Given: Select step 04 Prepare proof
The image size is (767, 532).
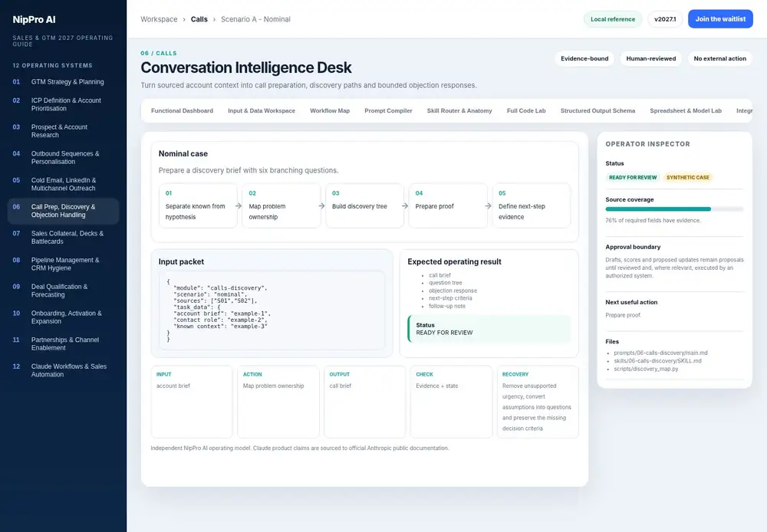Looking at the screenshot, I should (448, 206).
